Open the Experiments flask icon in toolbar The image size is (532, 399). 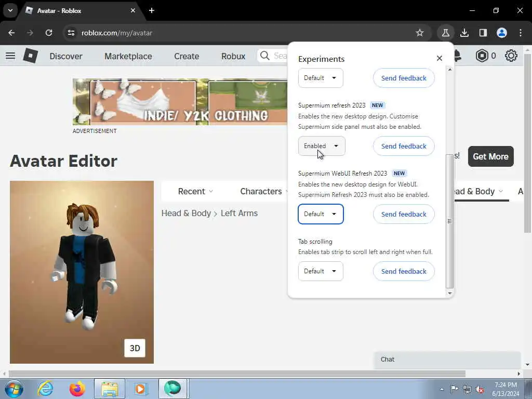[445, 33]
